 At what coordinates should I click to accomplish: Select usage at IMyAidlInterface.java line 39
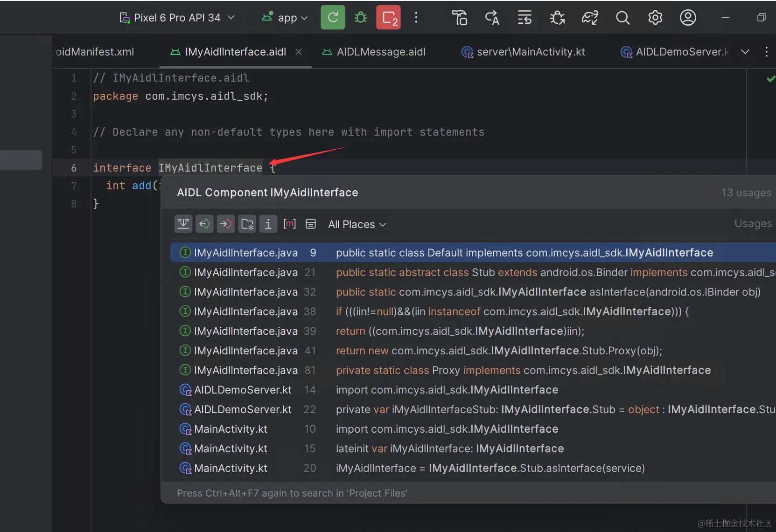(473, 331)
